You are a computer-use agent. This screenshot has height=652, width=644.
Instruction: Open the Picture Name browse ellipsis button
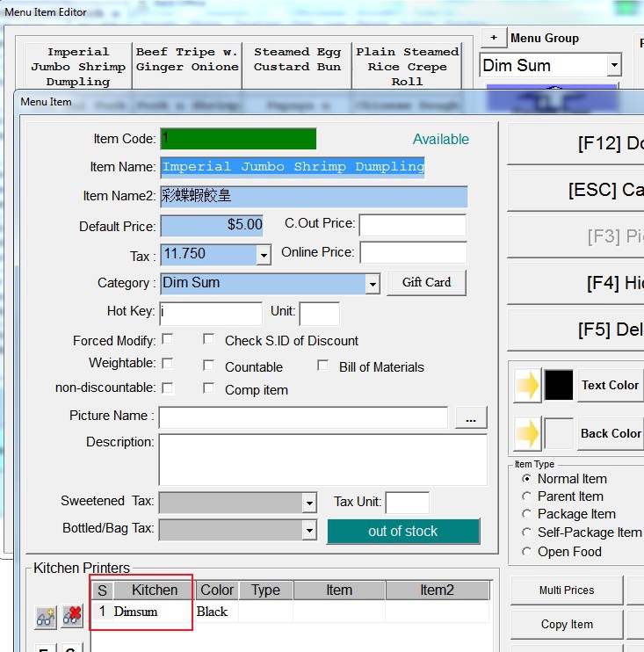click(471, 417)
